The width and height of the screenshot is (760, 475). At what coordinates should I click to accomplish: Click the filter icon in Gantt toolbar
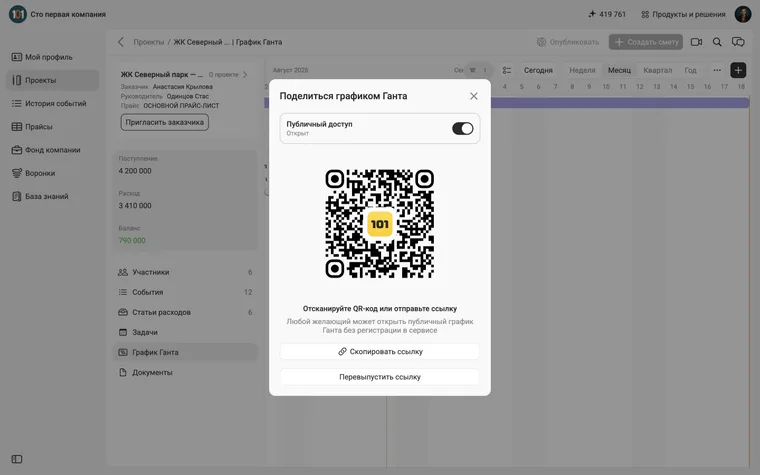(x=473, y=70)
